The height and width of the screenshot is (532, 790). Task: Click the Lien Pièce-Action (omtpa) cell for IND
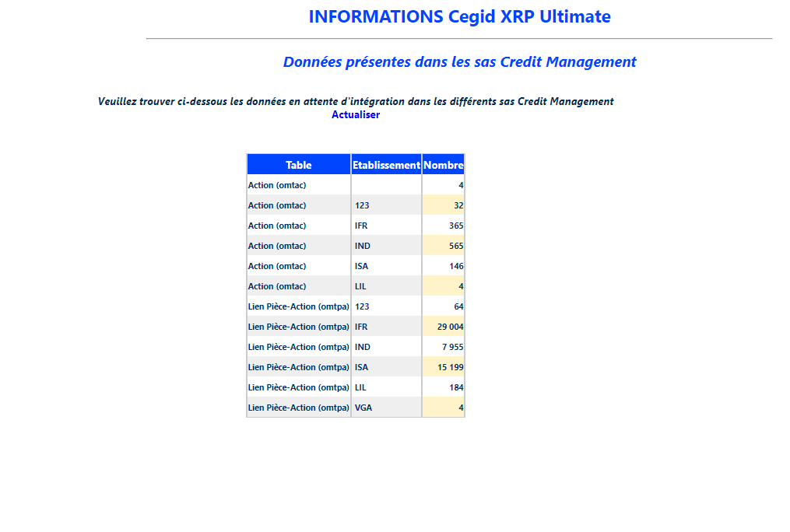[x=299, y=347]
